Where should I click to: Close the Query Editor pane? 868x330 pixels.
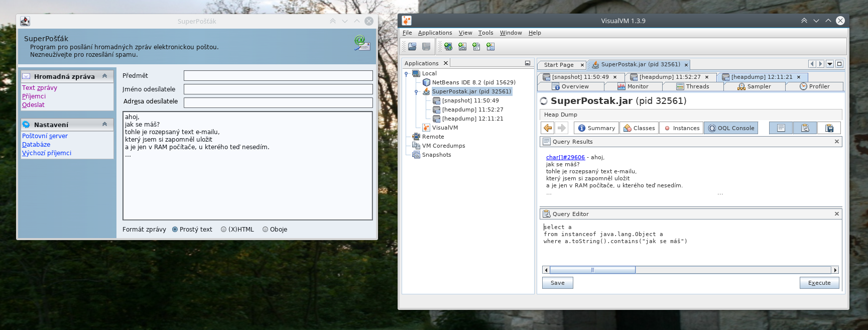837,214
